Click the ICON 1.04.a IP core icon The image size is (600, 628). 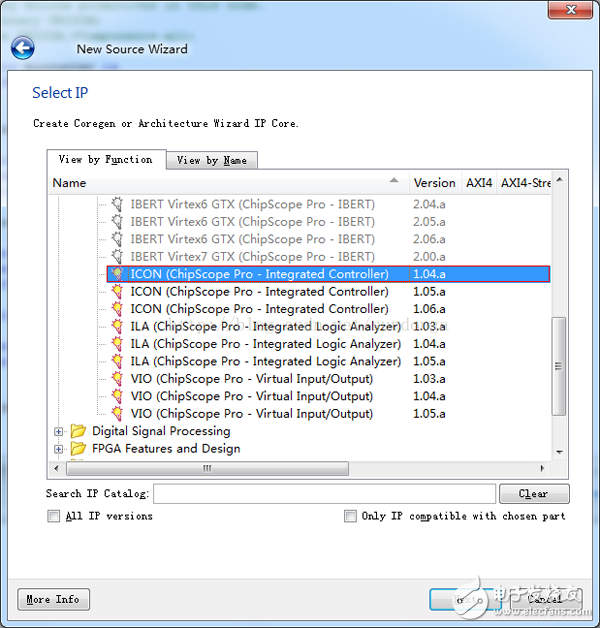pyautogui.click(x=117, y=274)
